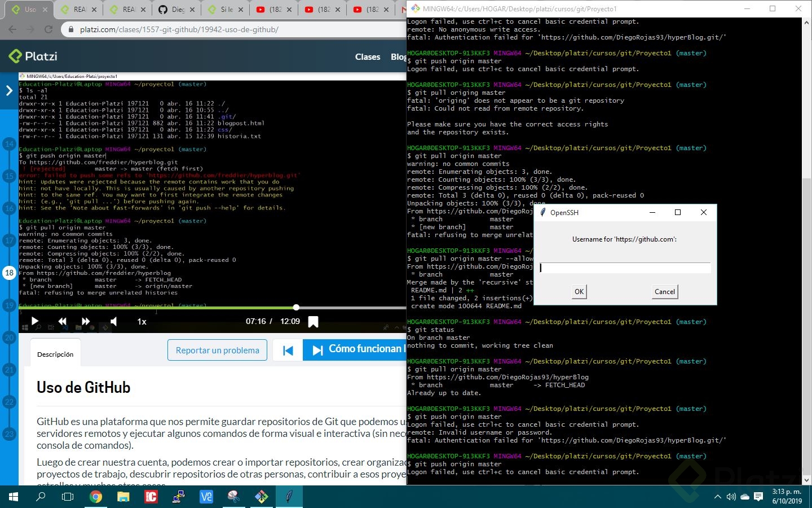This screenshot has width=812, height=508.
Task: Click the Platzi logo in the header
Action: click(x=33, y=56)
